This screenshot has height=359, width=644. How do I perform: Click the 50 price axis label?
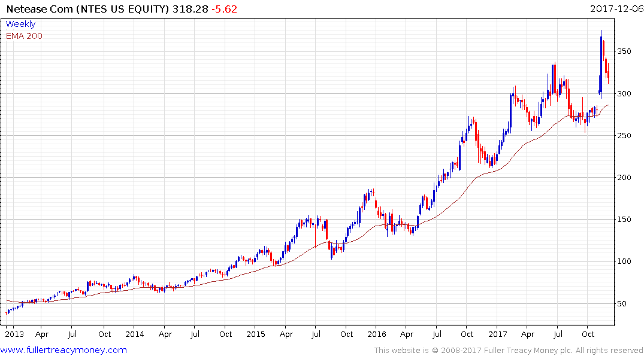pos(622,303)
